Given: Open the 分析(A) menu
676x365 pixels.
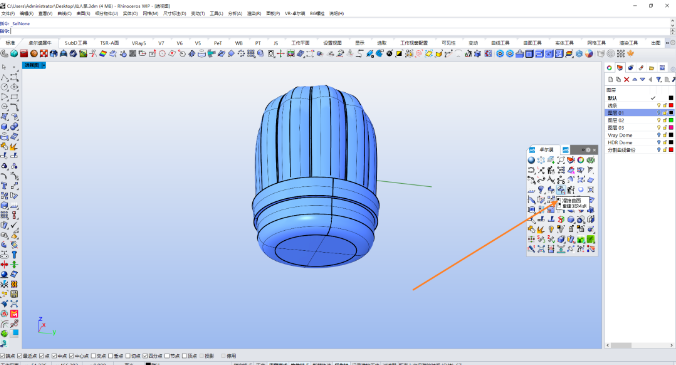Looking at the screenshot, I should point(235,13).
